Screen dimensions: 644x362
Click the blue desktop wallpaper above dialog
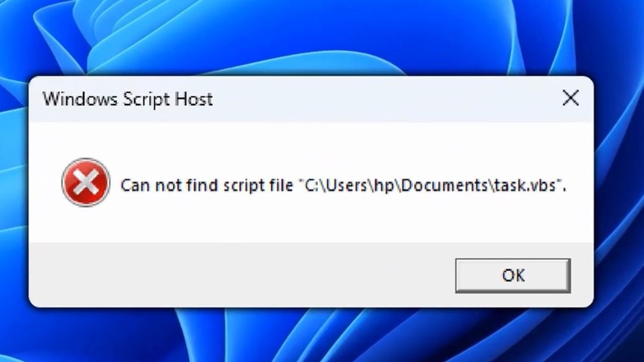tap(320, 37)
